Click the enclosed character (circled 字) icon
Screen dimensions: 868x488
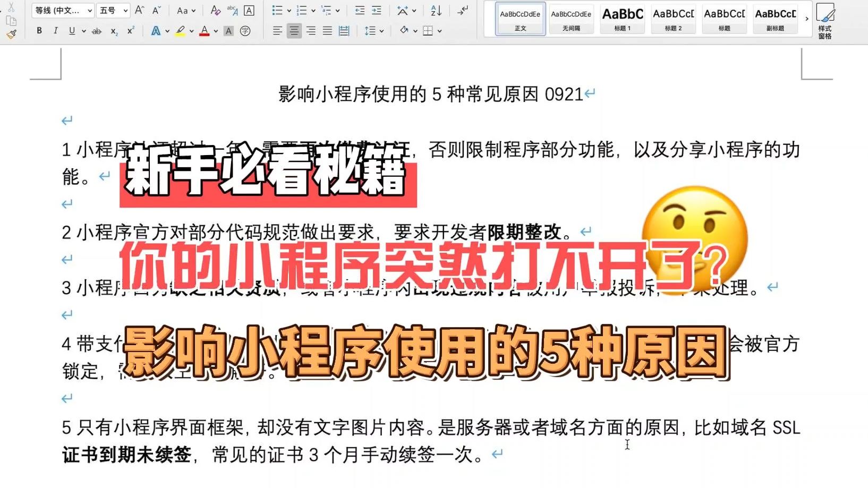click(x=245, y=31)
